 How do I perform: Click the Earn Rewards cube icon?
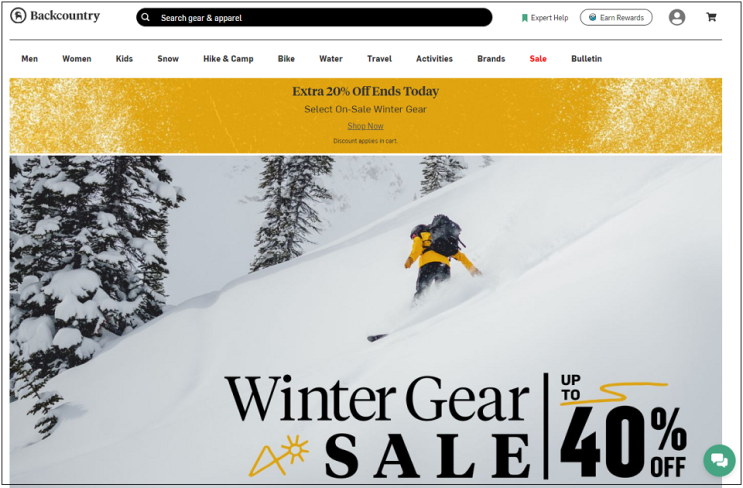click(592, 18)
